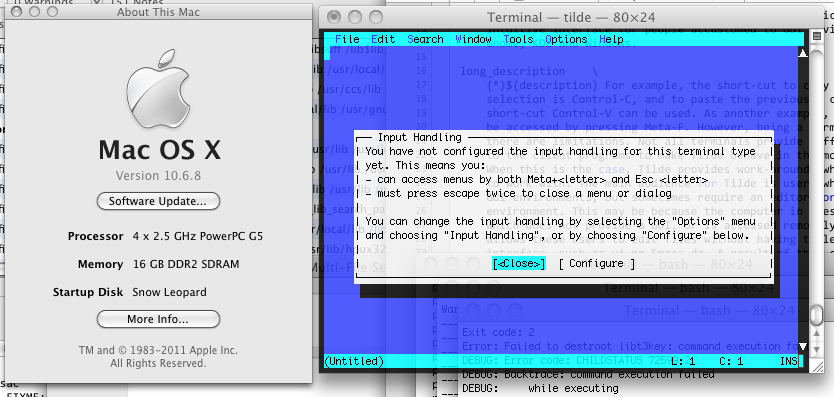This screenshot has width=834, height=397.
Task: Open the File menu in Tilde
Action: click(347, 39)
